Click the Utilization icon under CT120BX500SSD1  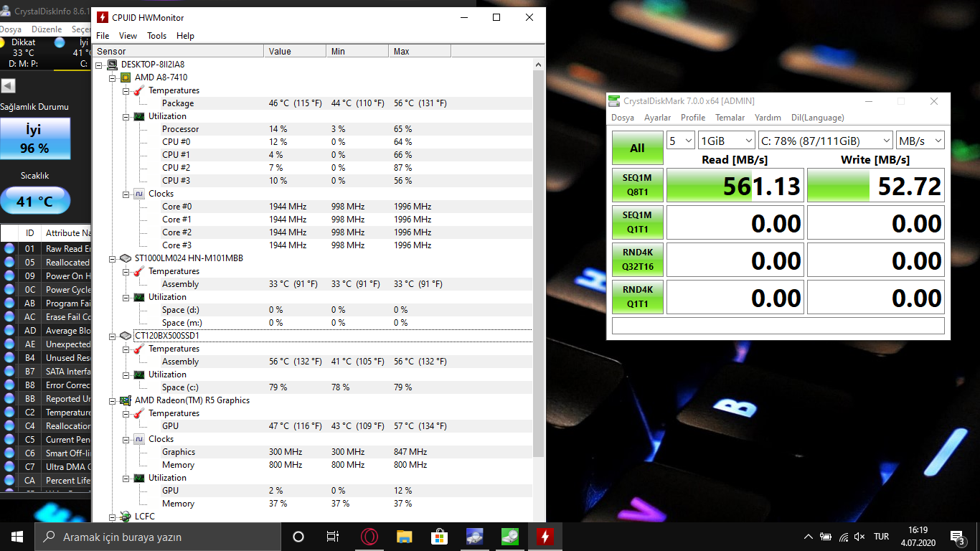pos(138,375)
